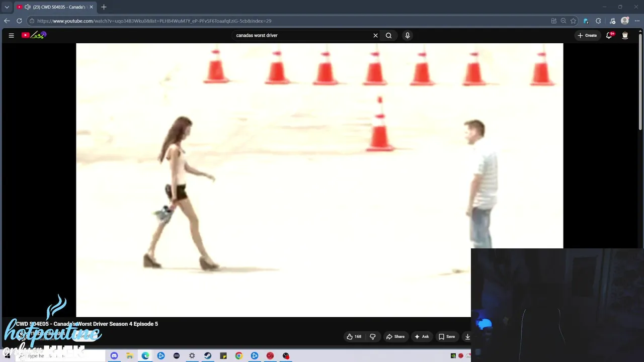Mute tab via speaker icon on tab
Viewport: 644px width, 362px height.
(x=27, y=7)
